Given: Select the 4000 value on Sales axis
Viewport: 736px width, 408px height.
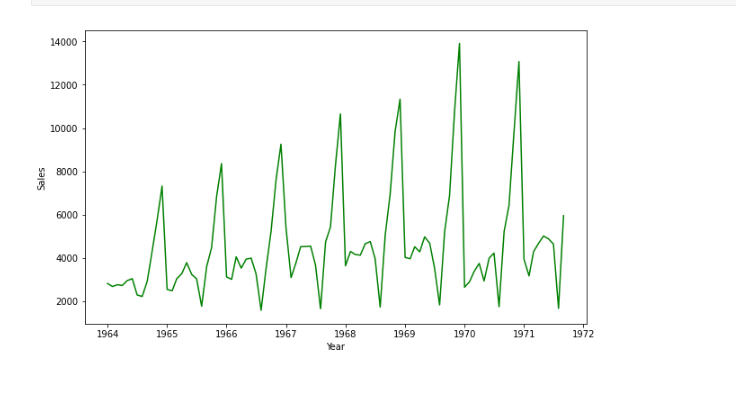Looking at the screenshot, I should 67,258.
